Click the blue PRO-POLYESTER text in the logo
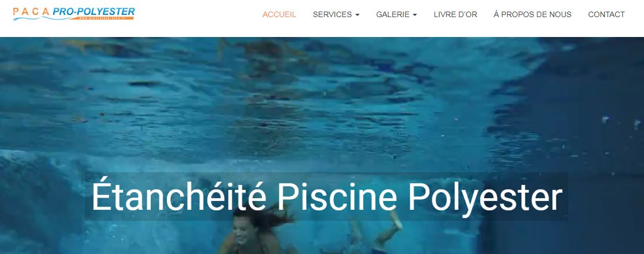The width and height of the screenshot is (644, 254). tap(94, 12)
